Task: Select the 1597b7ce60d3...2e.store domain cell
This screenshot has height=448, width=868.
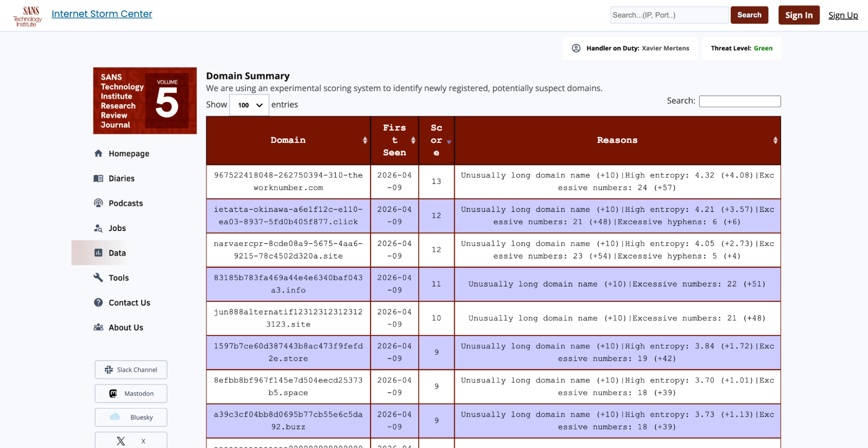Action: 288,352
